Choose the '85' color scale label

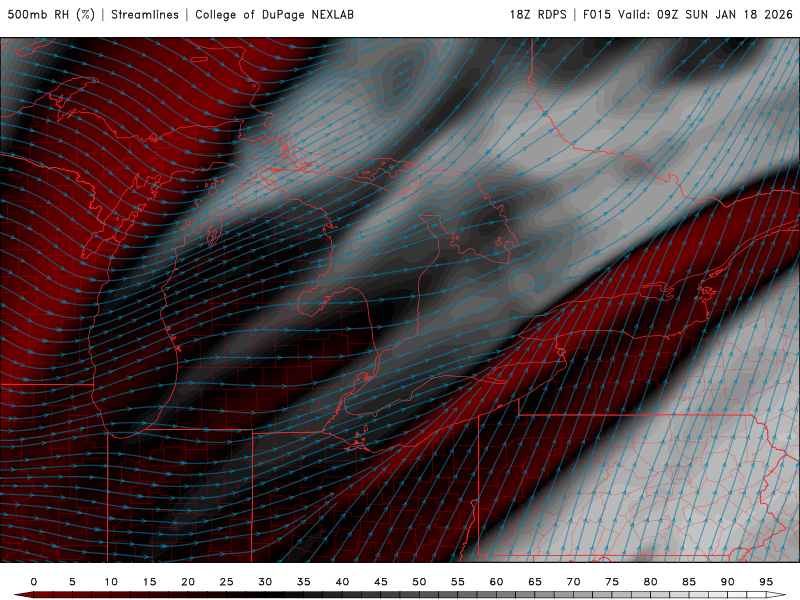pos(689,582)
